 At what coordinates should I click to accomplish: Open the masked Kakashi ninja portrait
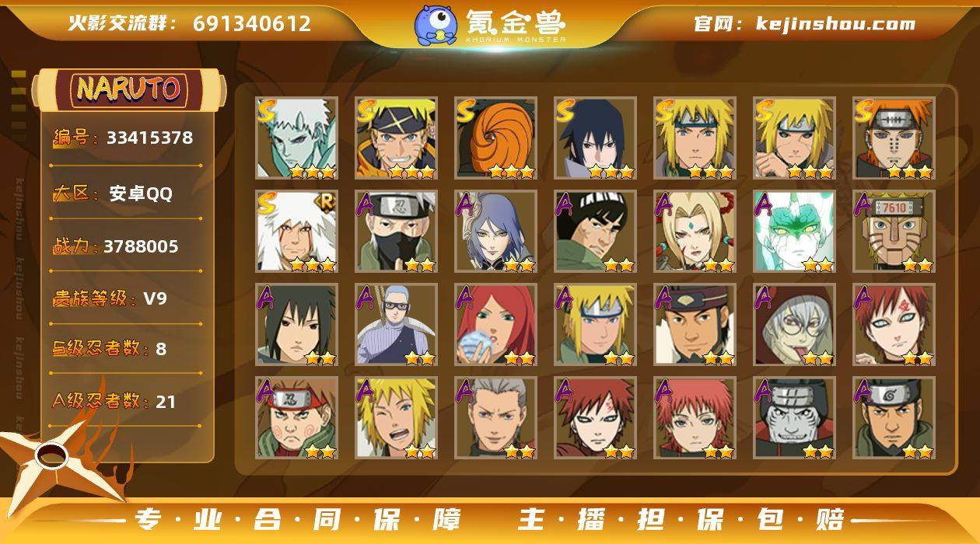[396, 231]
